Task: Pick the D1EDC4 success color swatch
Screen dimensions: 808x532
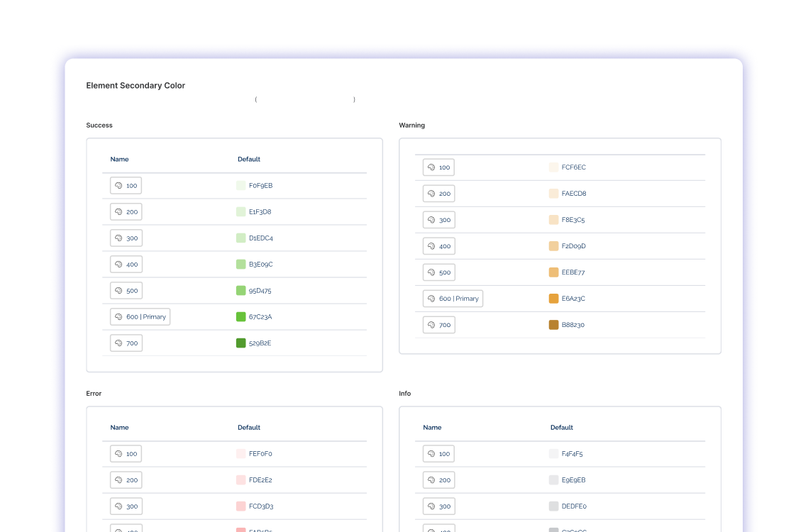Action: pyautogui.click(x=240, y=238)
